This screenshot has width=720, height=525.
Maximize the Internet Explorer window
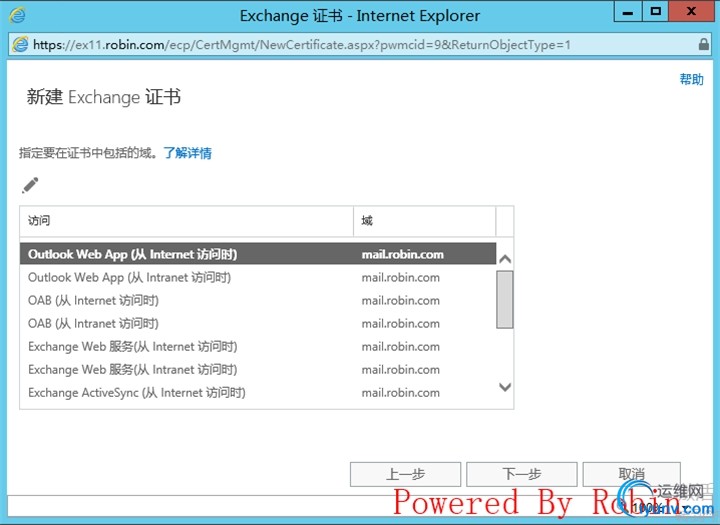656,12
